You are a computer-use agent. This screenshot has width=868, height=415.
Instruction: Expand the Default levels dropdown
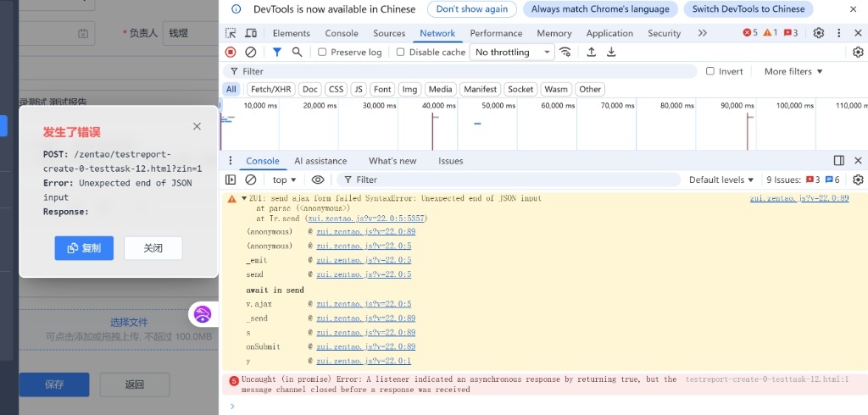pyautogui.click(x=721, y=180)
